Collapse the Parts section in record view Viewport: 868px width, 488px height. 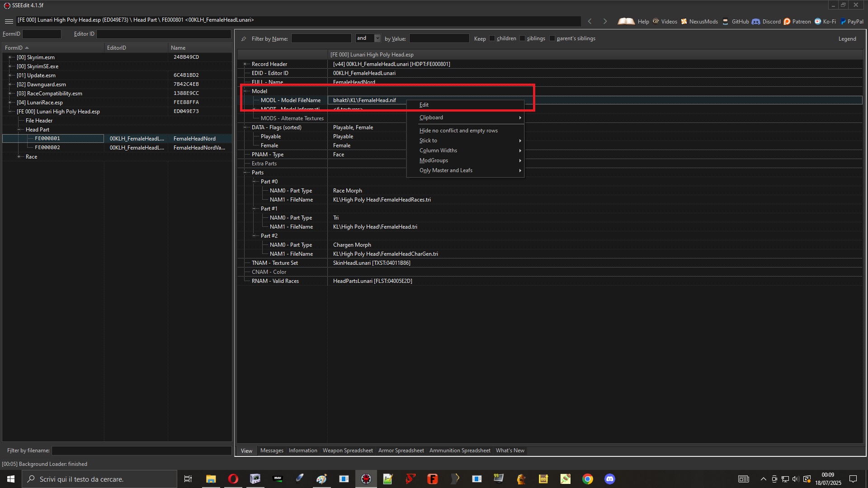245,173
